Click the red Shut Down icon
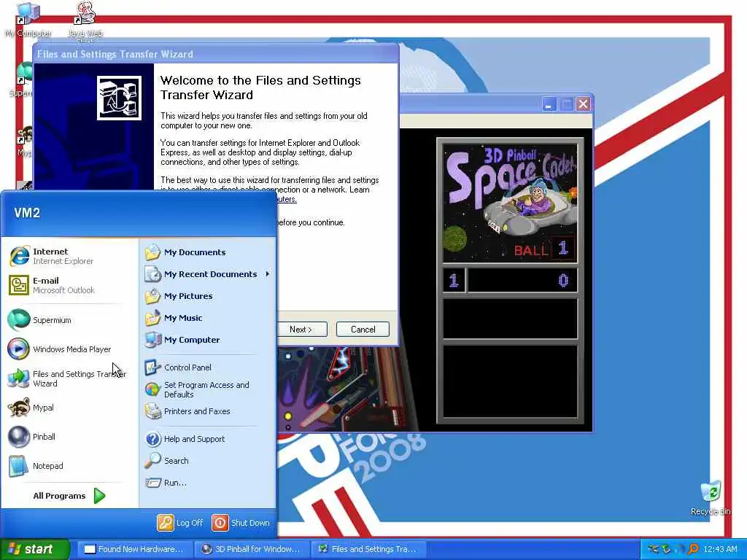This screenshot has width=747, height=560. (220, 522)
